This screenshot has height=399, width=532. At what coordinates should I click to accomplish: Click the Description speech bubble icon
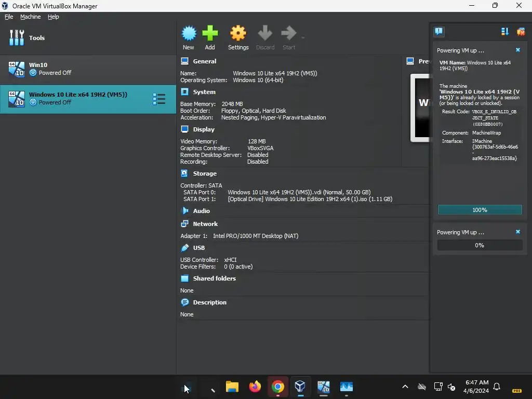point(185,302)
